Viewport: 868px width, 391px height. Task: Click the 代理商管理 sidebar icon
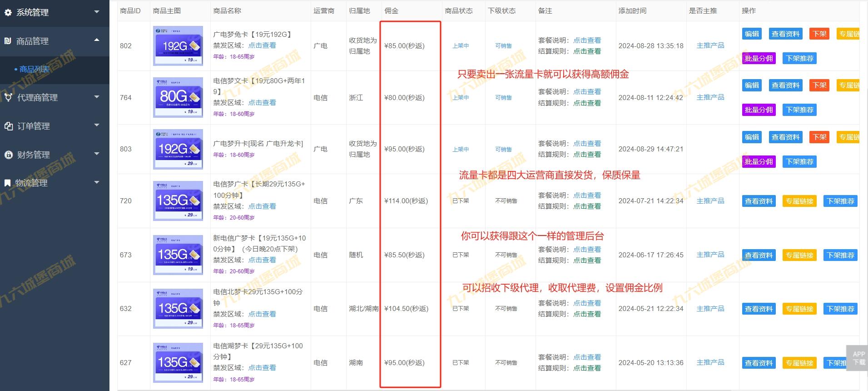(x=8, y=97)
